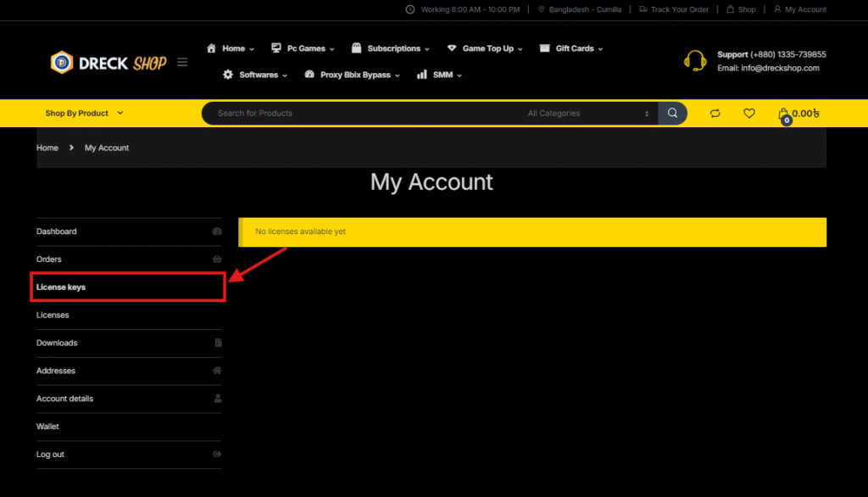Viewport: 868px width, 497px height.
Task: Open the All Categories selector
Action: coord(588,113)
